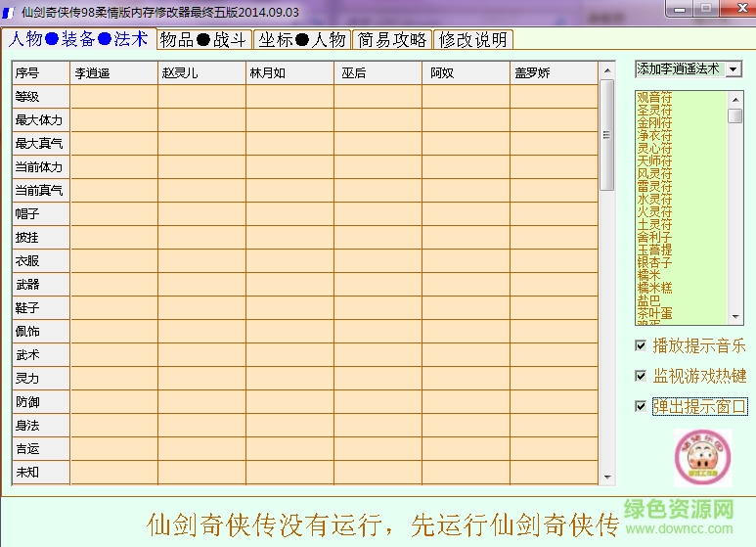The image size is (756, 547).
Task: Select 风灵符 in the item list
Action: 654,173
